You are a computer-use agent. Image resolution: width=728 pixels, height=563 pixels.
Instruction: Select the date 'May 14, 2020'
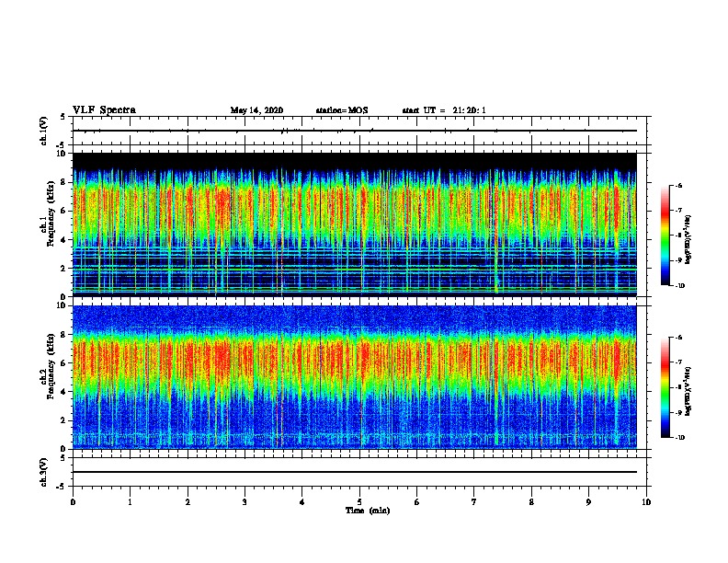(x=256, y=110)
